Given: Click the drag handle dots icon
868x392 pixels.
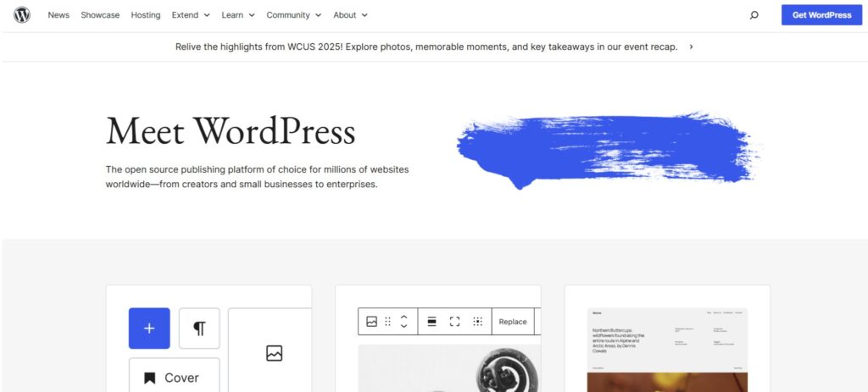Looking at the screenshot, I should (387, 322).
